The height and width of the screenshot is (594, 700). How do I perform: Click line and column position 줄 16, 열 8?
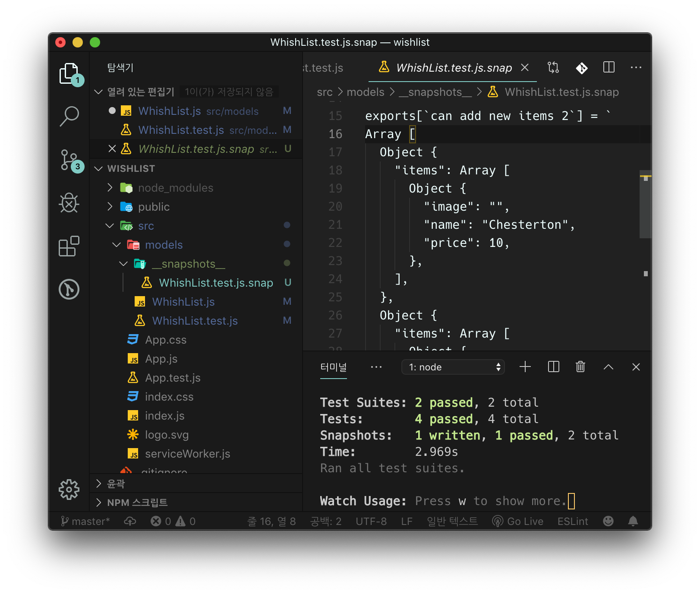[x=271, y=521]
